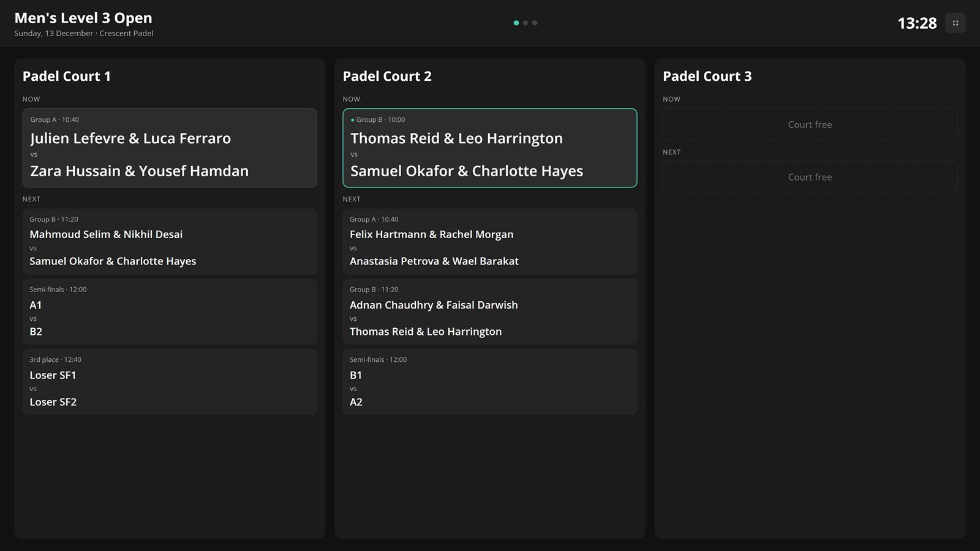Screen dimensions: 980x551
Task: Click the "Court free" slot under Court 3 NEXT
Action: [810, 177]
